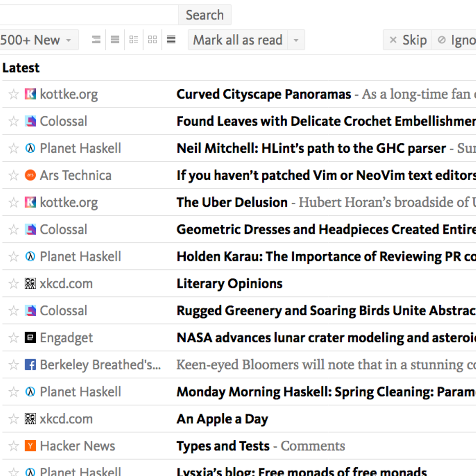Choose the list-with-thumbnails view icon
The height and width of the screenshot is (476, 476).
pos(134,40)
